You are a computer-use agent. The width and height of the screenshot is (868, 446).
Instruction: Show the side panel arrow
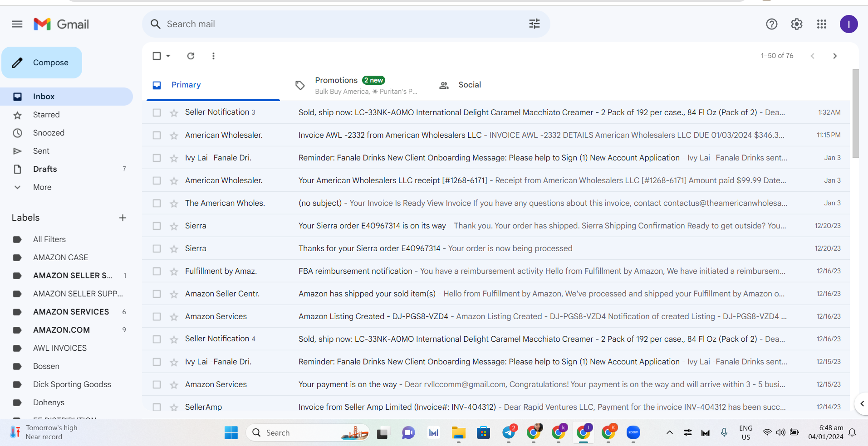pos(862,403)
